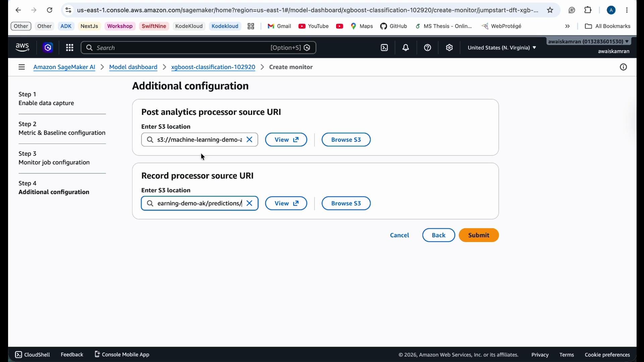Expand the awaiskamran account dropdown
This screenshot has height=362, width=644.
589,42
